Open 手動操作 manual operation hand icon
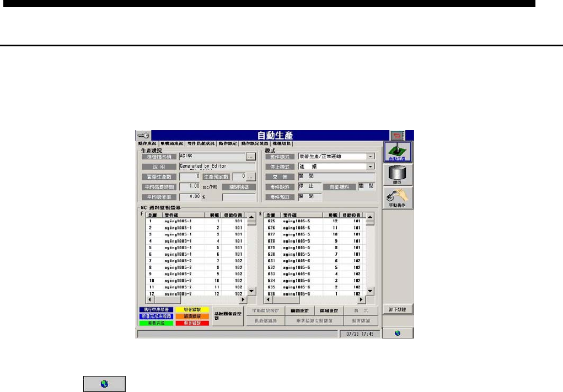Screen dimensions: 563x392 pos(398,198)
